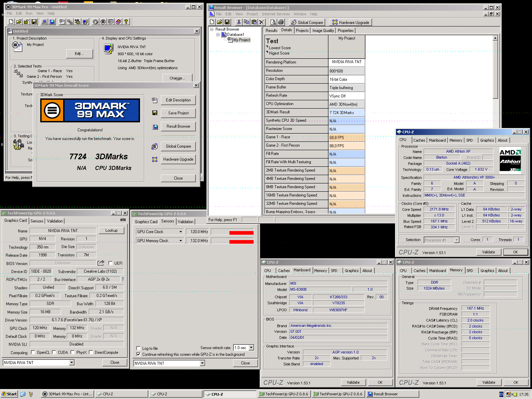Click Paste clipboard icon in Result Browser

(x=254, y=22)
